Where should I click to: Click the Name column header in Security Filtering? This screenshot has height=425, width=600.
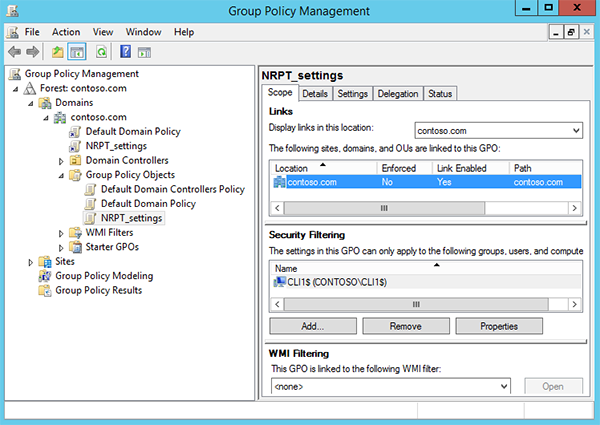point(426,268)
